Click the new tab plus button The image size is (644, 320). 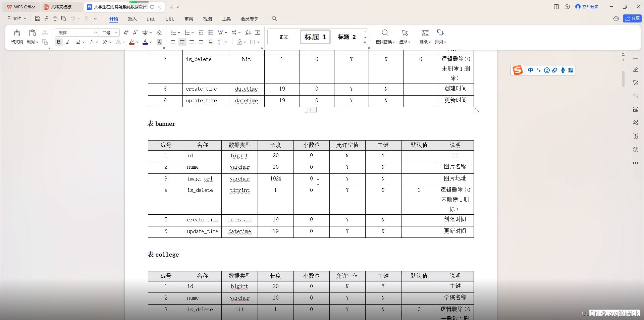(x=171, y=7)
